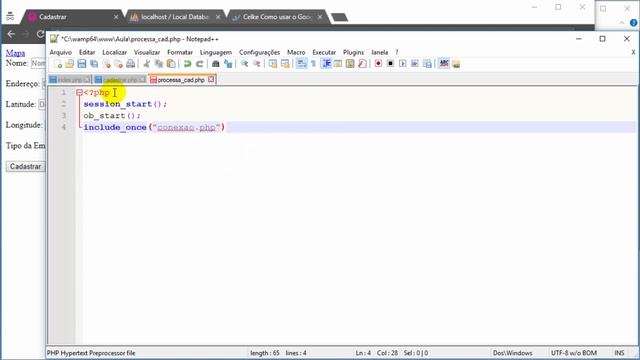Click the Close All toolbar icon
Viewport: 640px width, 360px height.
tap(118, 64)
